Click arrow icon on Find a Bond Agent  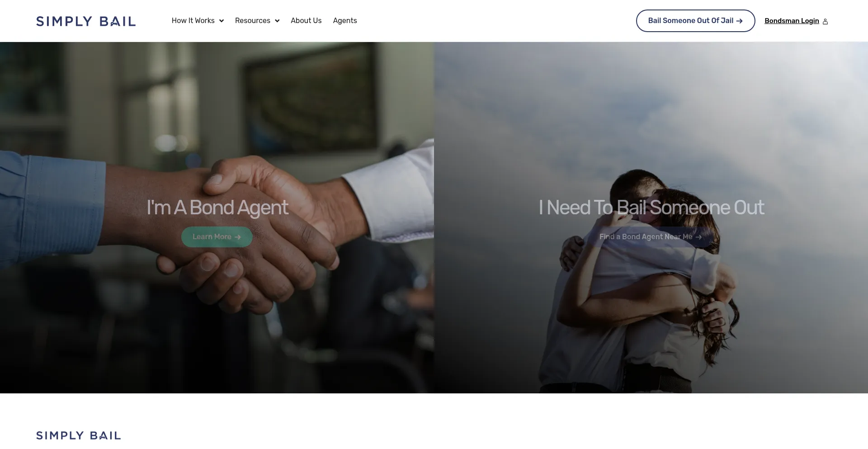(698, 237)
